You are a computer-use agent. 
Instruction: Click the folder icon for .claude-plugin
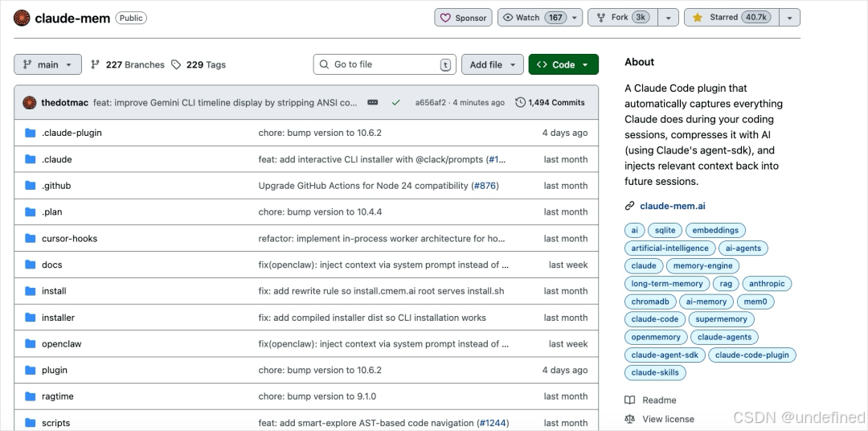[x=31, y=133]
